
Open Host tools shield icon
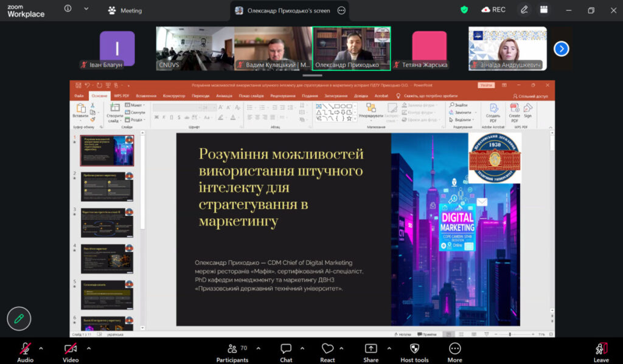coord(414,349)
